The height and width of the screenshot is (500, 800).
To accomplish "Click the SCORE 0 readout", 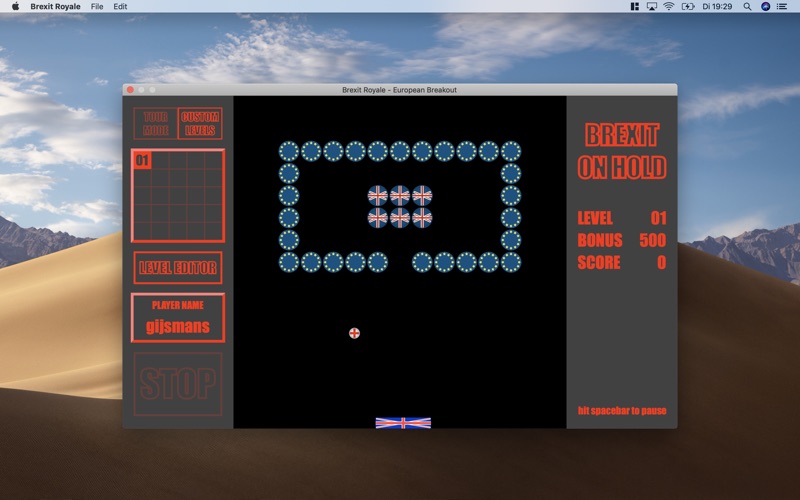I will point(622,262).
